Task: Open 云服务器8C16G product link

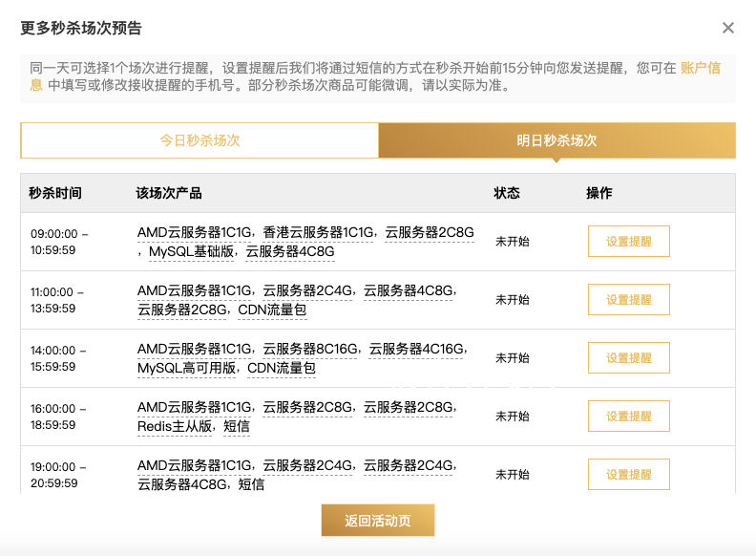Action: pos(310,349)
